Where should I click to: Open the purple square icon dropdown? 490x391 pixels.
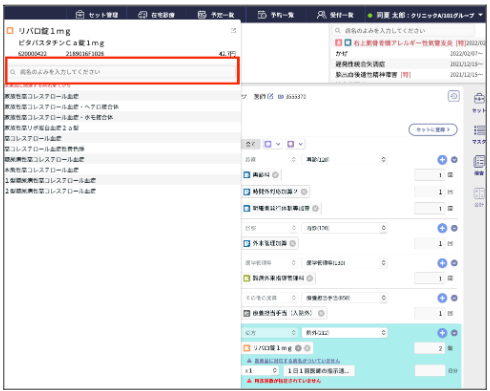(295, 144)
